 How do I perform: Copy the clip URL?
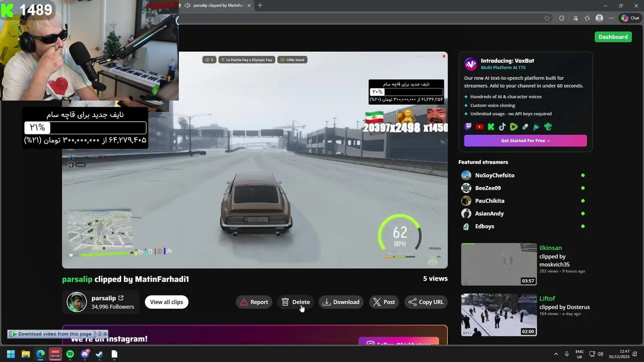click(426, 302)
